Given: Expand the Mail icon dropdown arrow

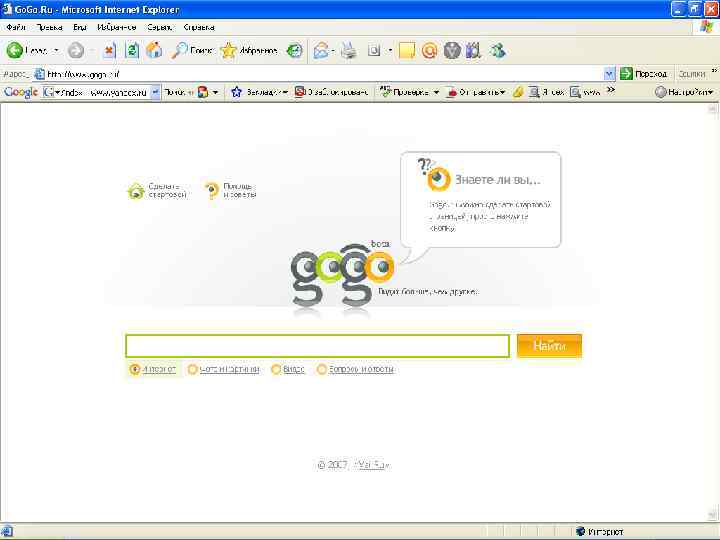Looking at the screenshot, I should click(333, 51).
